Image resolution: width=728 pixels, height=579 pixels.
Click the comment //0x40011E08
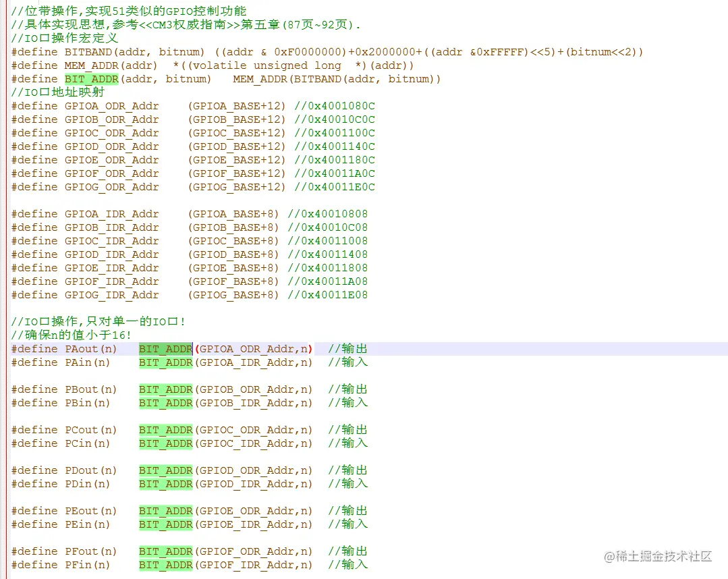(x=327, y=295)
